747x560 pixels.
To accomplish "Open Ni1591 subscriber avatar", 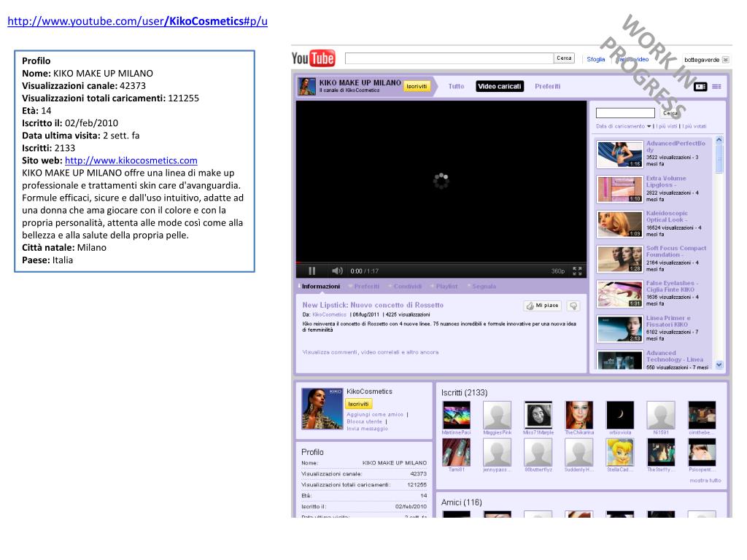I will tap(661, 415).
